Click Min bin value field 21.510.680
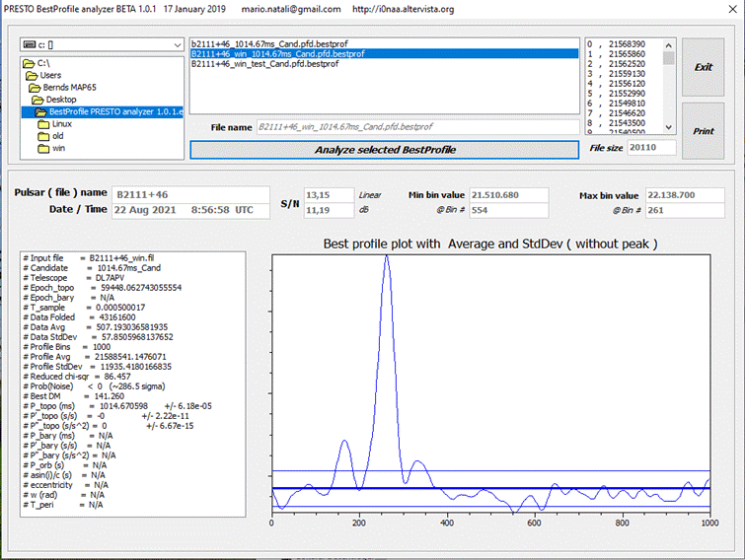This screenshot has height=560, width=745. click(x=509, y=195)
